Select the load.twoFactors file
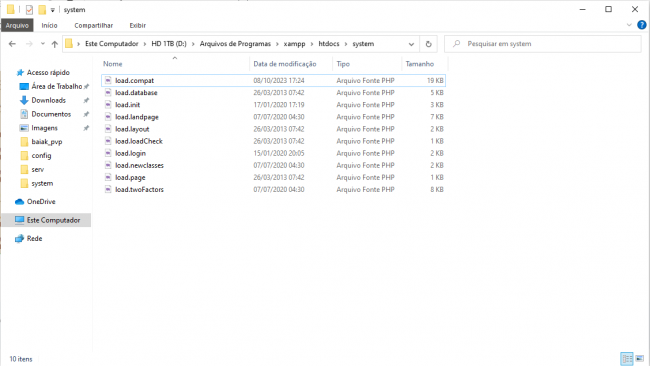 pos(273,189)
